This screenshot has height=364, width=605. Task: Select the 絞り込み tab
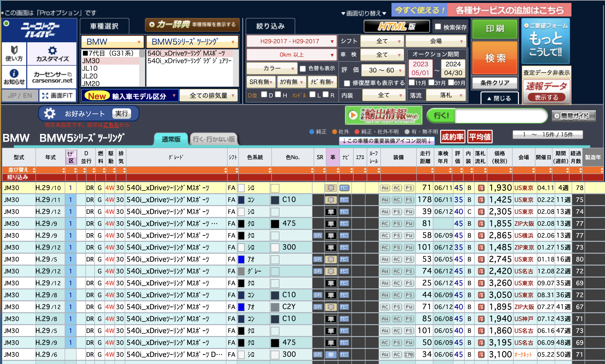point(270,26)
